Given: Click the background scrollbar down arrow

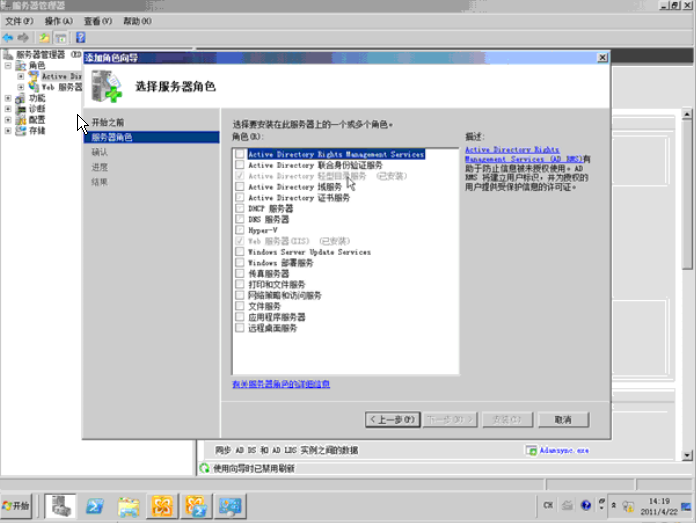Looking at the screenshot, I should pos(687,456).
